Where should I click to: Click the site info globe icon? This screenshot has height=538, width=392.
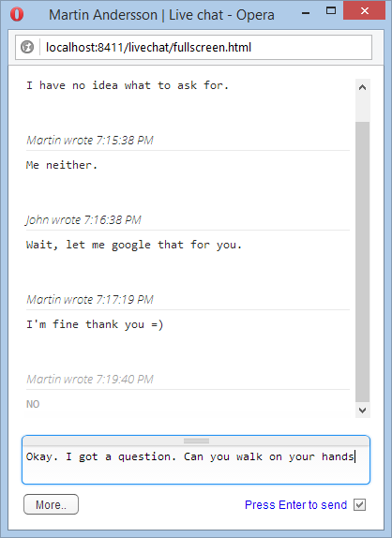pyautogui.click(x=27, y=47)
